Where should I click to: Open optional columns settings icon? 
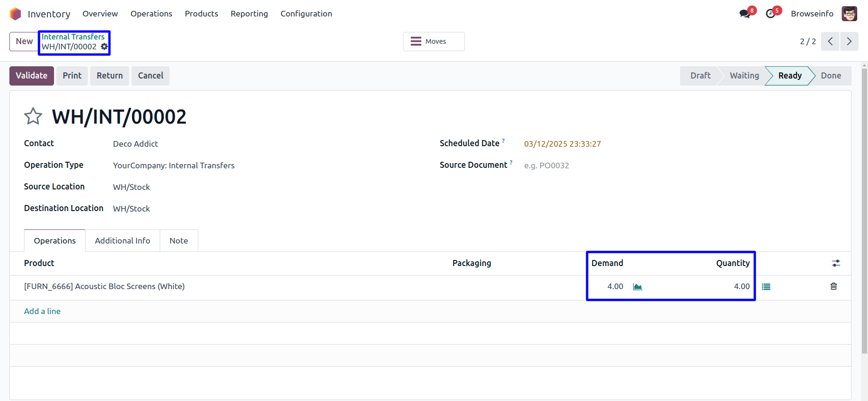coord(836,263)
